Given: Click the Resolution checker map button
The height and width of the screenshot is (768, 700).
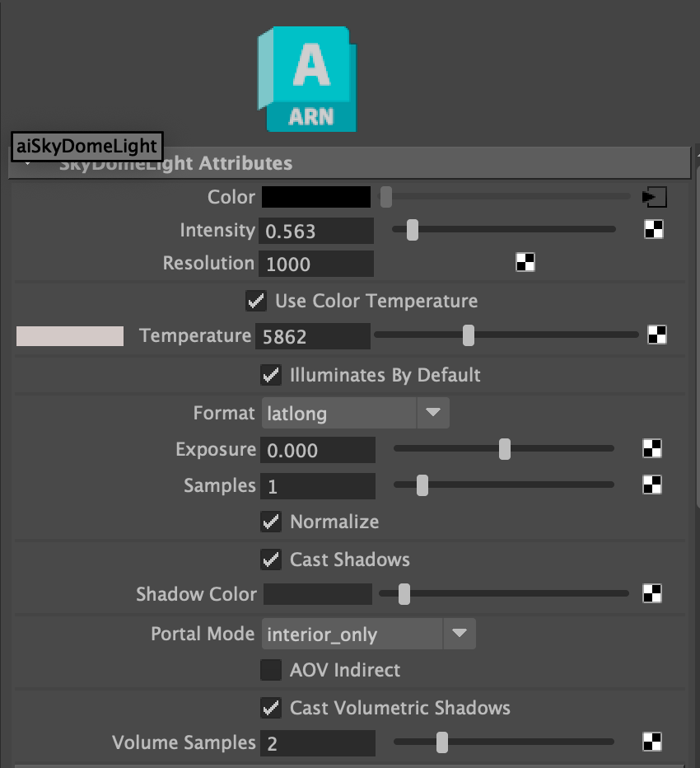Looking at the screenshot, I should coord(525,263).
